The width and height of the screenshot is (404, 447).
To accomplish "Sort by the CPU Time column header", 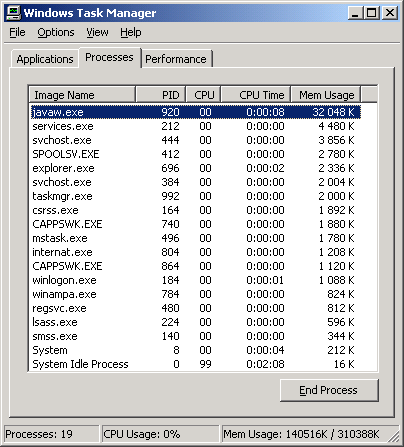I will pos(256,95).
